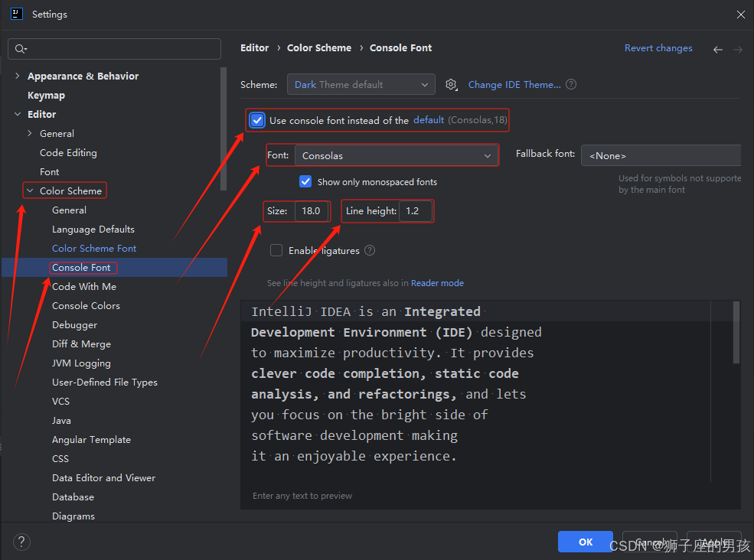This screenshot has width=754, height=560.
Task: Close the Settings dialog
Action: point(740,15)
